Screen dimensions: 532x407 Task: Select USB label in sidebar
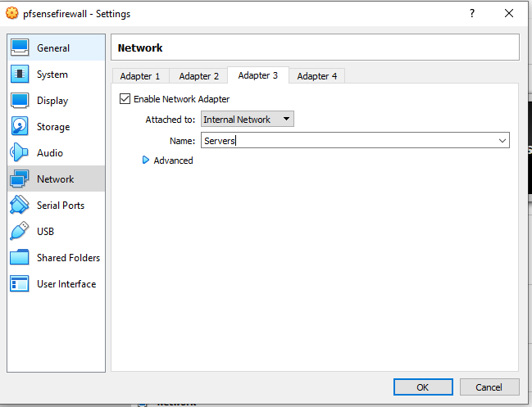45,232
